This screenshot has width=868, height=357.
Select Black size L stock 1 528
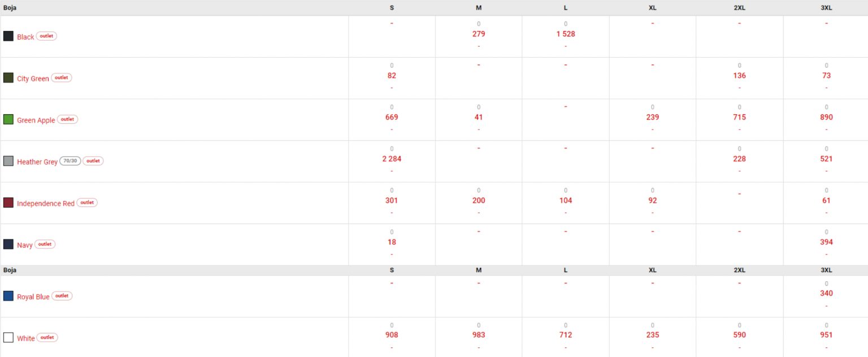pos(566,34)
